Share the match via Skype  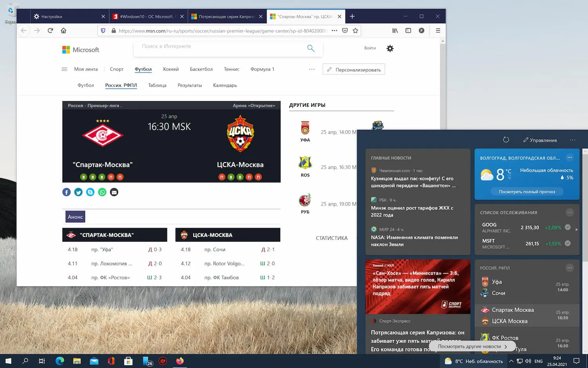[x=90, y=192]
